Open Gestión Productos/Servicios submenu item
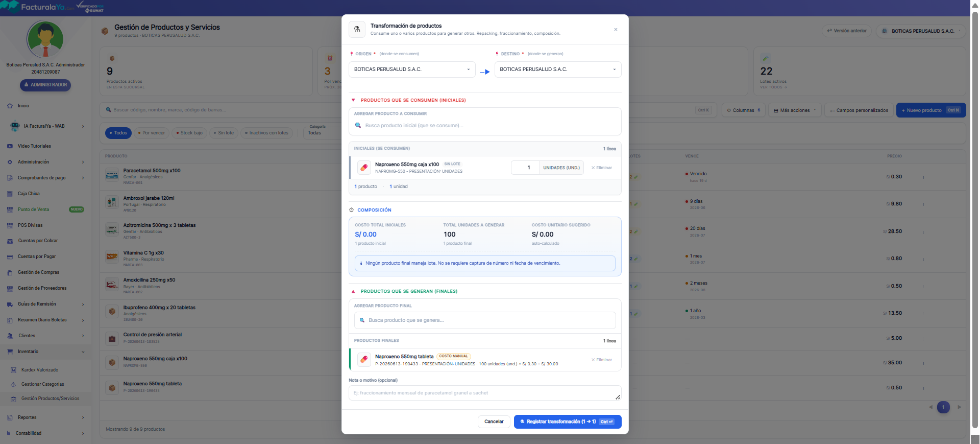Image resolution: width=980 pixels, height=444 pixels. pos(50,399)
